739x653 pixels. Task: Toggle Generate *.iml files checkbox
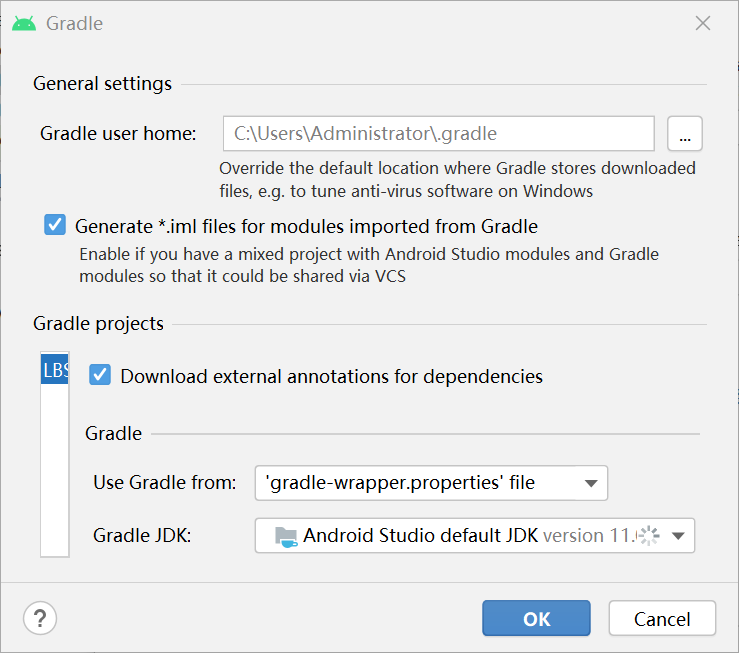click(x=55, y=225)
